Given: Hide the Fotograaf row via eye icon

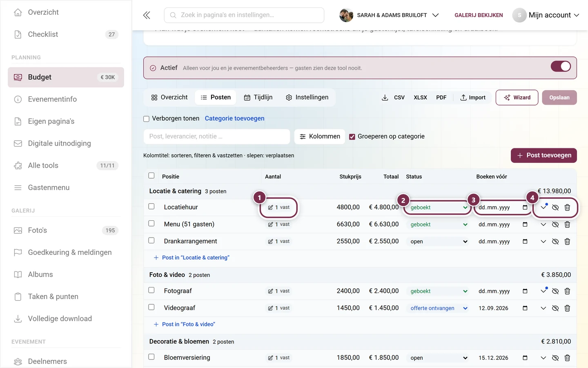Looking at the screenshot, I should point(555,291).
